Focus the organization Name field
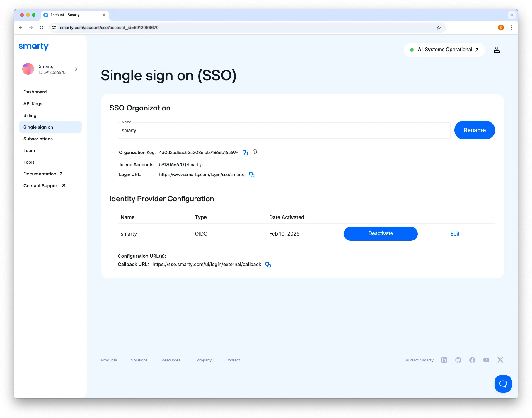This screenshot has width=532, height=418. [x=284, y=131]
